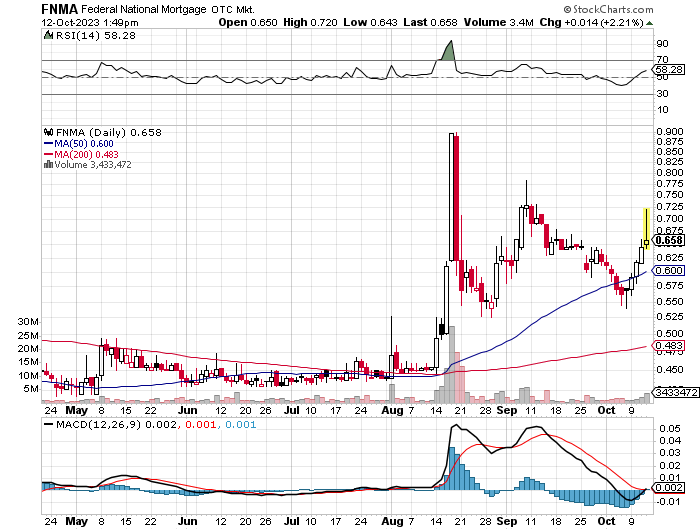
Task: Click the 3433472 volume tag on the axis
Action: pyautogui.click(x=676, y=392)
